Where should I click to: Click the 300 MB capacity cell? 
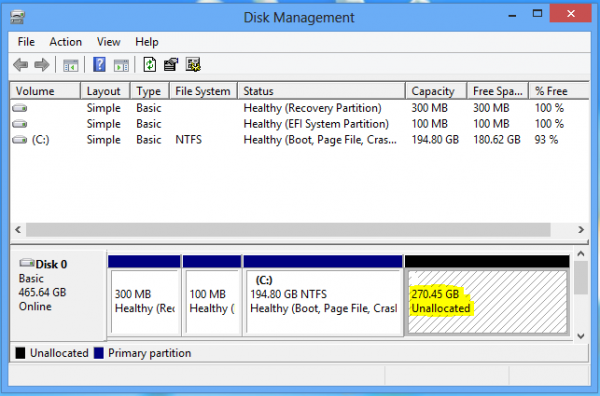[430, 108]
